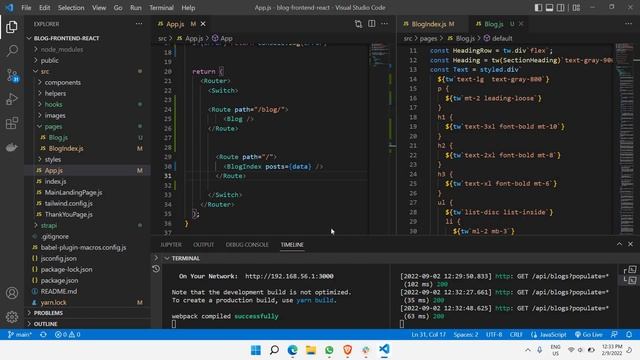Image resolution: width=640 pixels, height=360 pixels.
Task: Toggle primary side bar layout icon
Action: point(538,7)
